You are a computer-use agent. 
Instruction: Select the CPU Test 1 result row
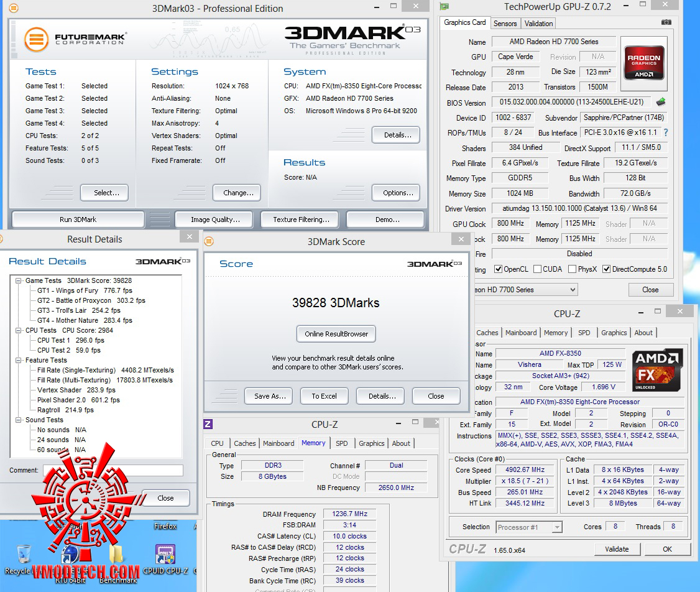pos(70,340)
